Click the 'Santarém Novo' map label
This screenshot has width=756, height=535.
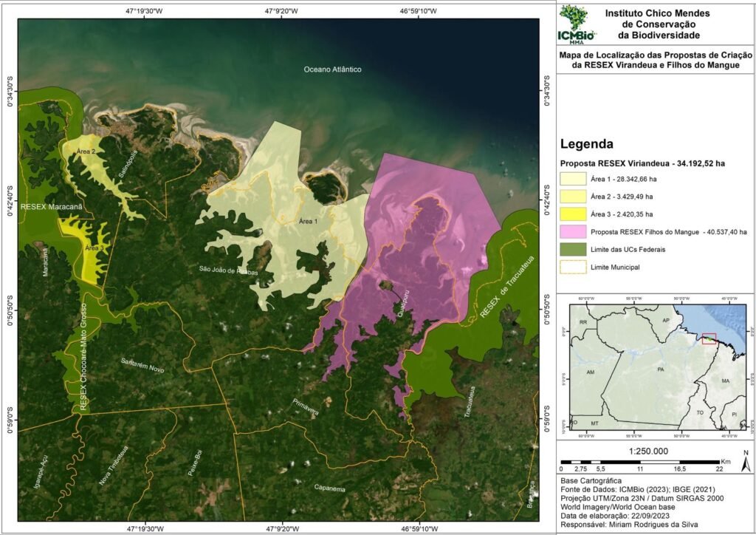tap(142, 365)
